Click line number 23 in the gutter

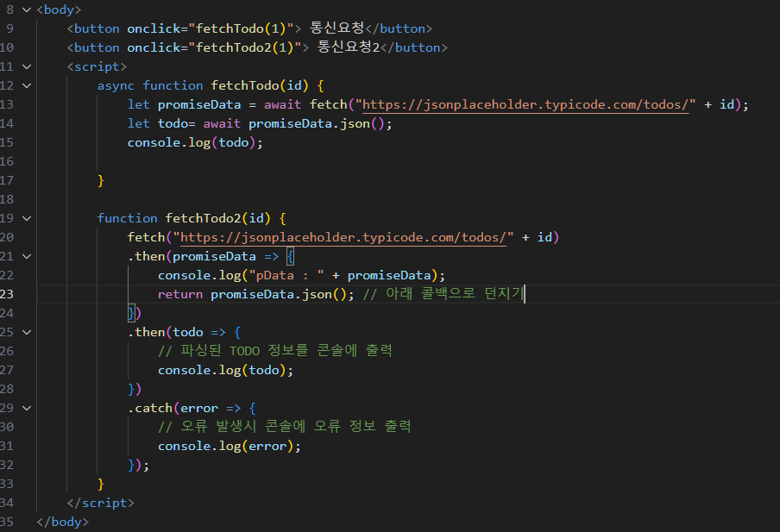point(7,294)
